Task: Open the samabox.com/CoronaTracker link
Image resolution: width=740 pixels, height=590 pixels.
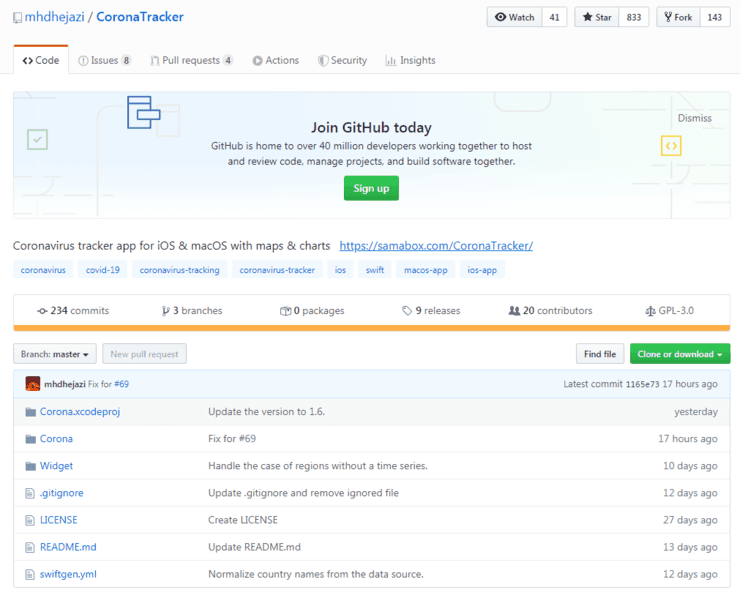Action: pos(436,246)
